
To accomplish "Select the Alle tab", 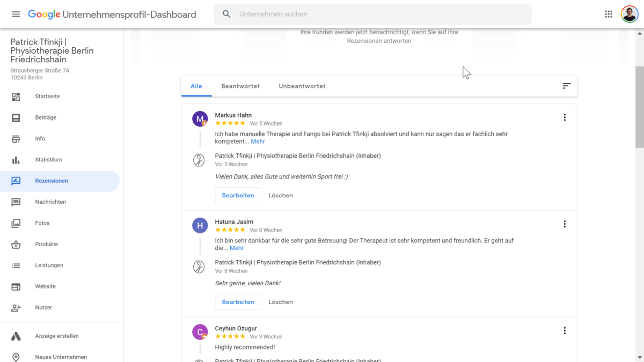I will [x=196, y=86].
